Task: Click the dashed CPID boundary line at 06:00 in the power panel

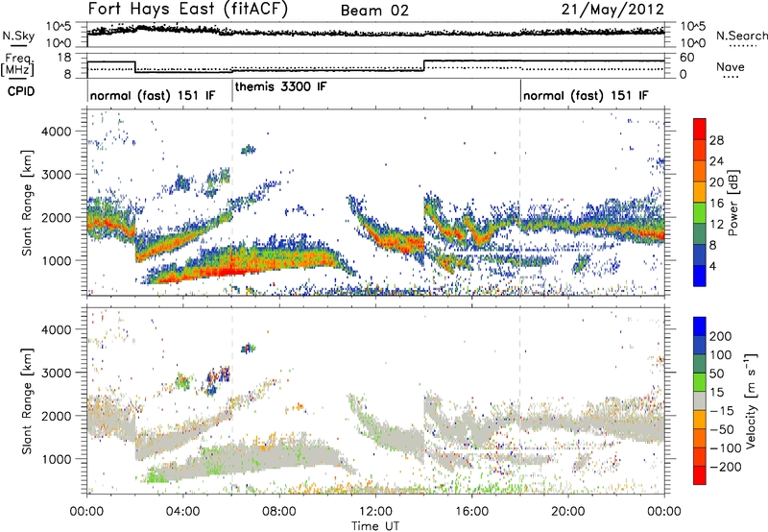Action: click(232, 203)
